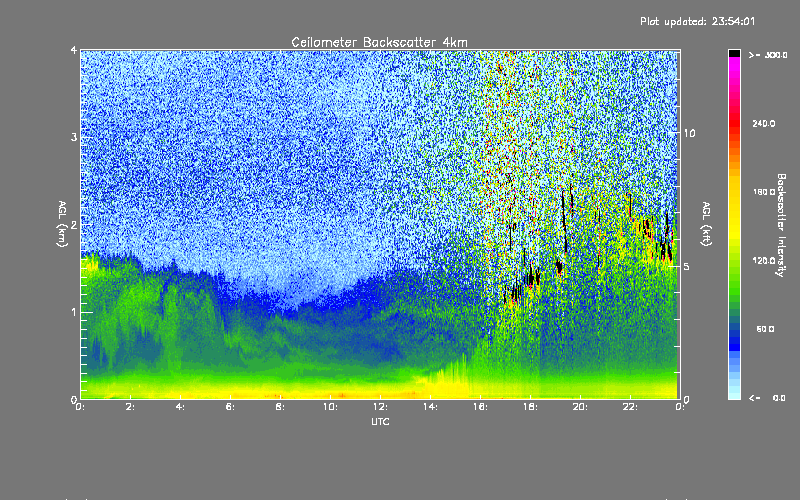Click the 1 tick on the km axis

[x=74, y=312]
